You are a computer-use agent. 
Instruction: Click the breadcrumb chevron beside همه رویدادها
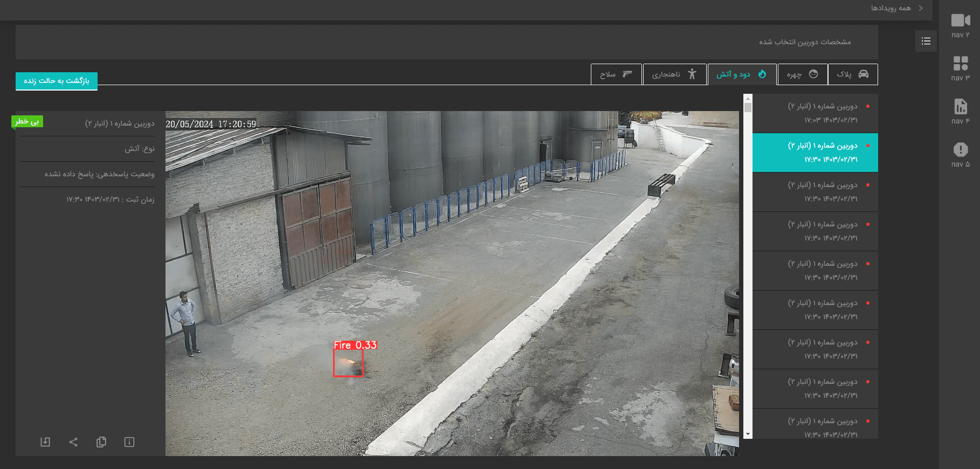(x=921, y=8)
